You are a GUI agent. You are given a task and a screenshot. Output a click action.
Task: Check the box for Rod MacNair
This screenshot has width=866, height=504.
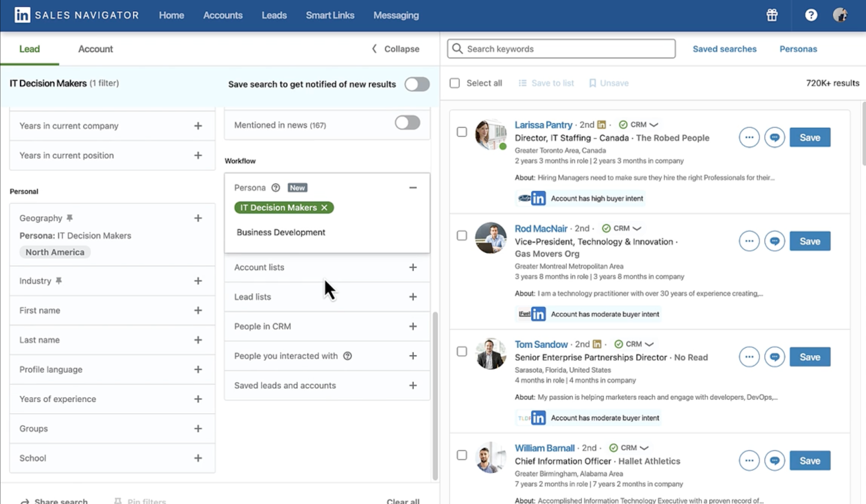tap(462, 236)
